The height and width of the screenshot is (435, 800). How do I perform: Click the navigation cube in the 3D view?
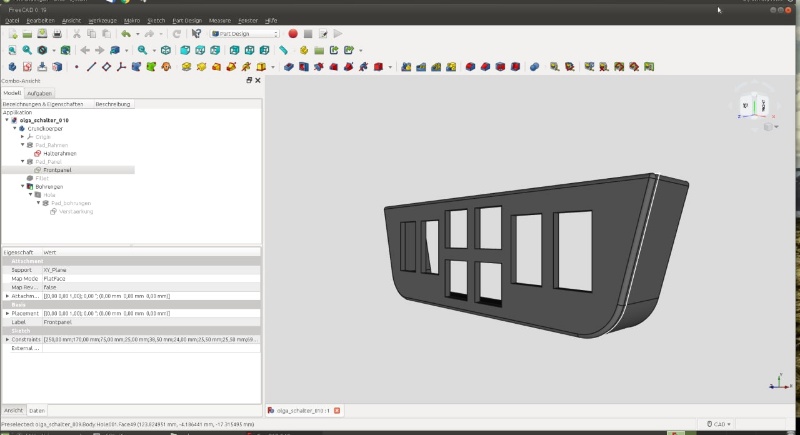pyautogui.click(x=752, y=106)
